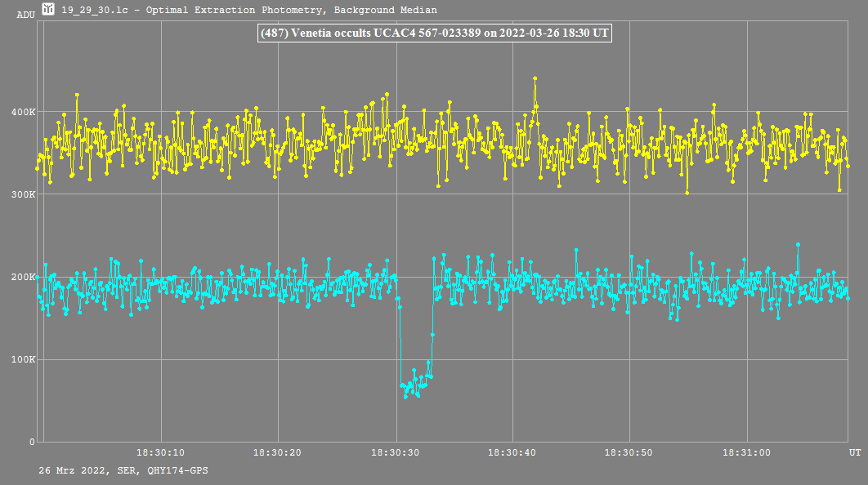
Task: Click the 100K y-axis label
Action: click(x=23, y=359)
